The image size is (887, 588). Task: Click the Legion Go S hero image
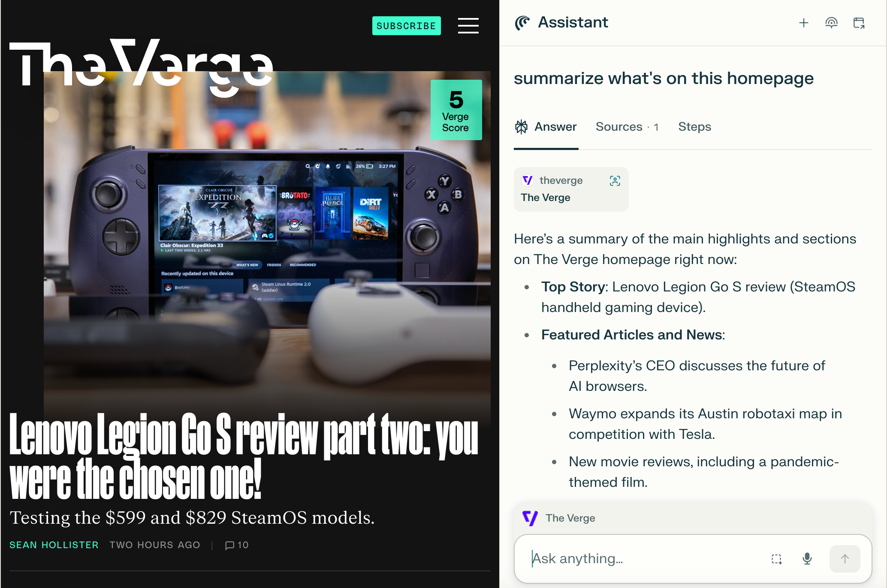267,240
